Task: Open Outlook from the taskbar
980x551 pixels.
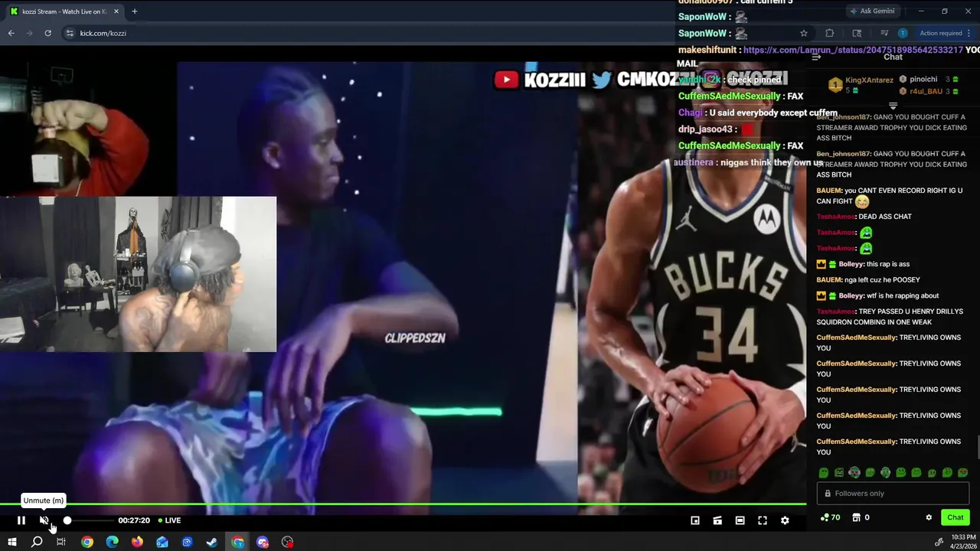Action: click(x=162, y=542)
